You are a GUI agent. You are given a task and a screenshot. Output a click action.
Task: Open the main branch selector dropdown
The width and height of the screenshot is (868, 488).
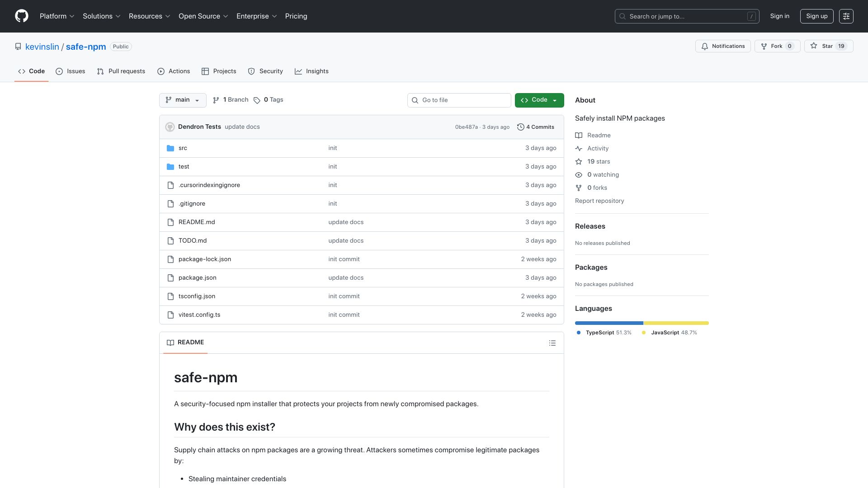click(183, 100)
